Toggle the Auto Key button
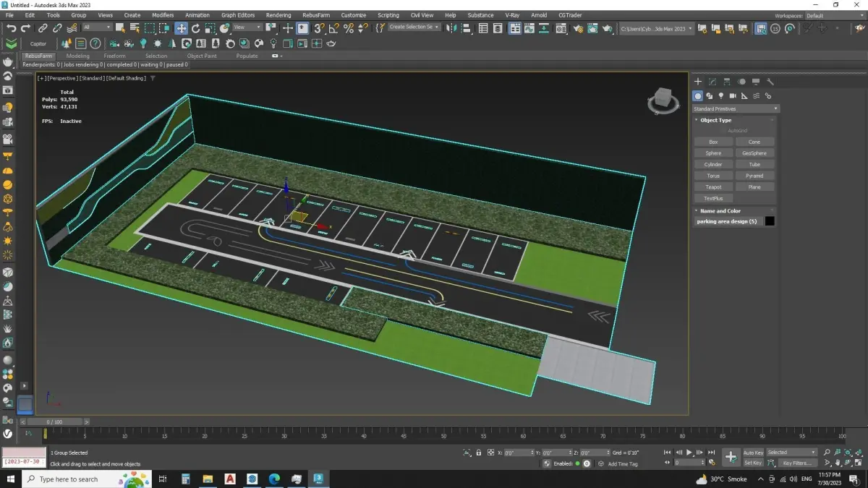Viewport: 868px width, 488px height. [x=753, y=453]
